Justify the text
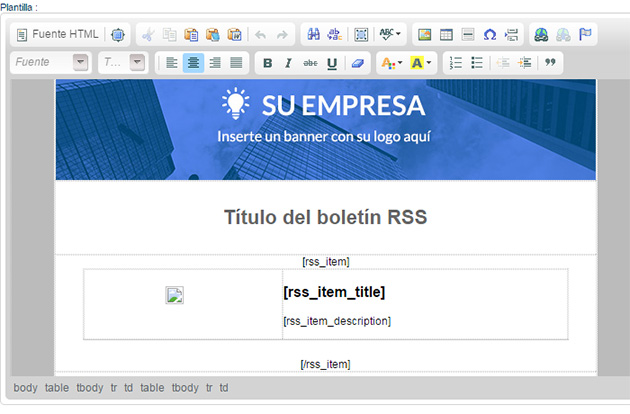The image size is (630, 414). pyautogui.click(x=237, y=63)
